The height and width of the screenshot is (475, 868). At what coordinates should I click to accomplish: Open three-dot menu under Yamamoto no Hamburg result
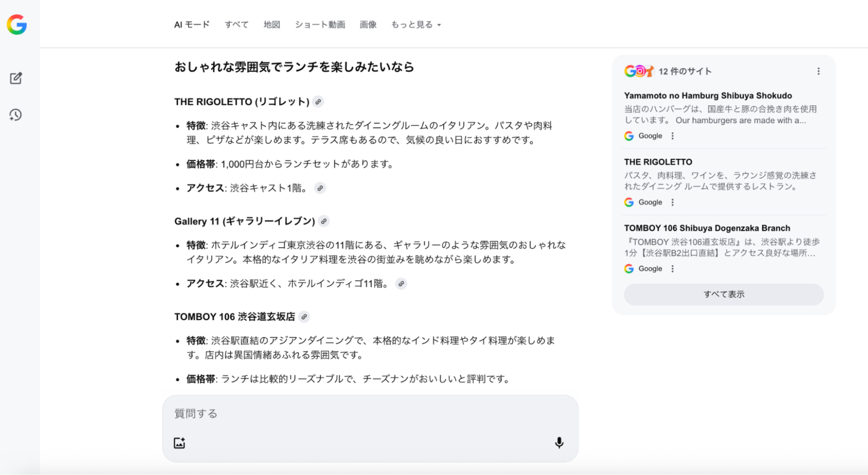click(673, 136)
